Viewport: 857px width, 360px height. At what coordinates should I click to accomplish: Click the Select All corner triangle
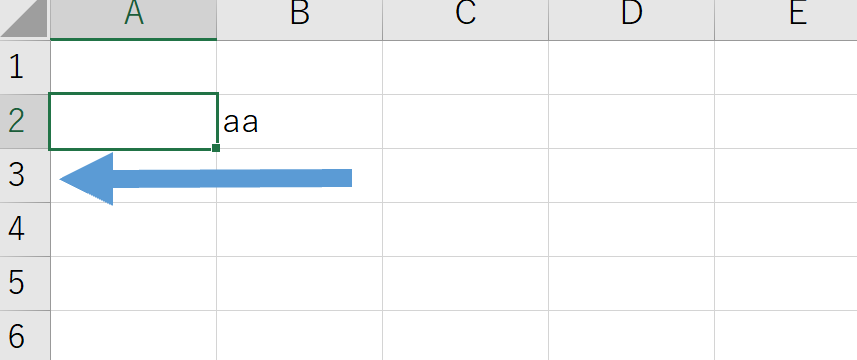coord(25,19)
